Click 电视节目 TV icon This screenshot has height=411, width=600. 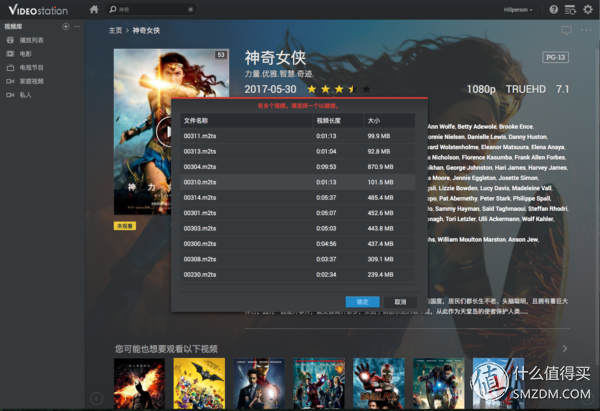pos(10,68)
